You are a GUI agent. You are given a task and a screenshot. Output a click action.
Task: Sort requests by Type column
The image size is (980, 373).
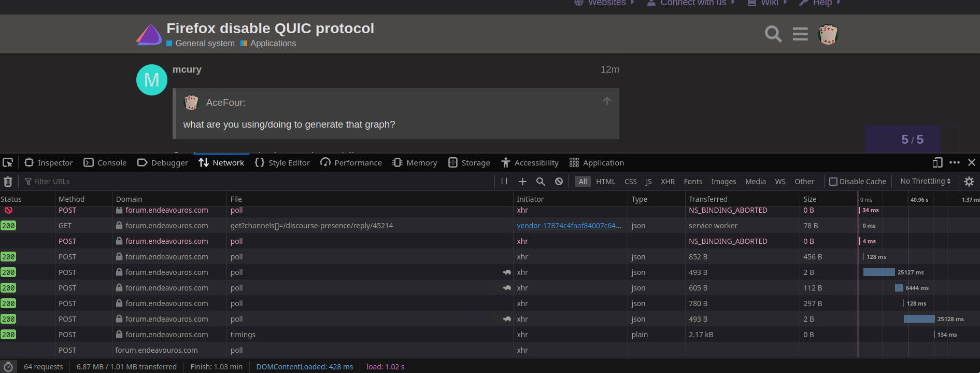pos(656,199)
